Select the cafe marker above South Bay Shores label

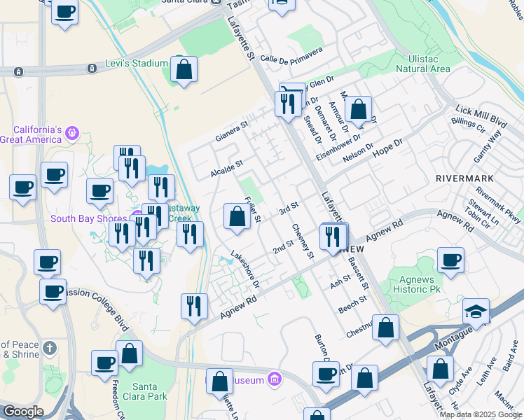(x=99, y=192)
